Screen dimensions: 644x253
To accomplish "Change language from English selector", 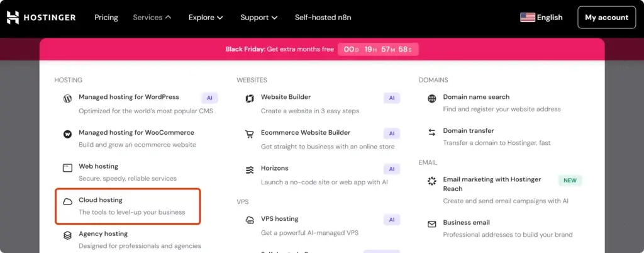I will 541,18.
